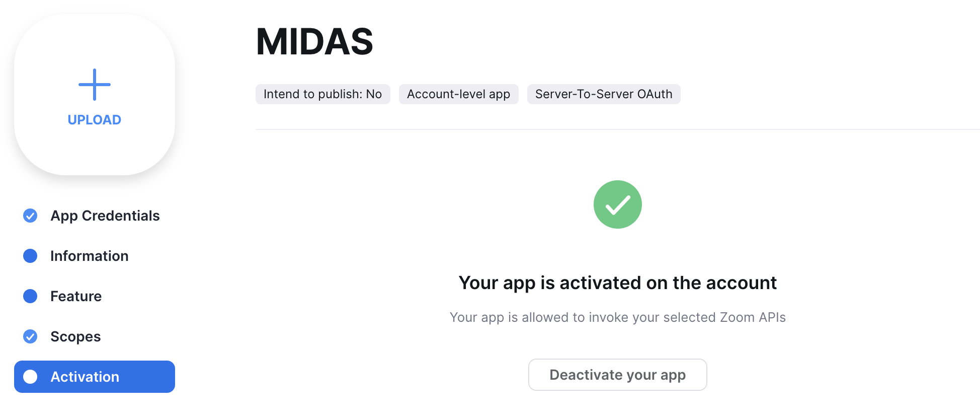This screenshot has height=417, width=980.
Task: Click the UPLOAD label under the plus
Action: tap(95, 120)
